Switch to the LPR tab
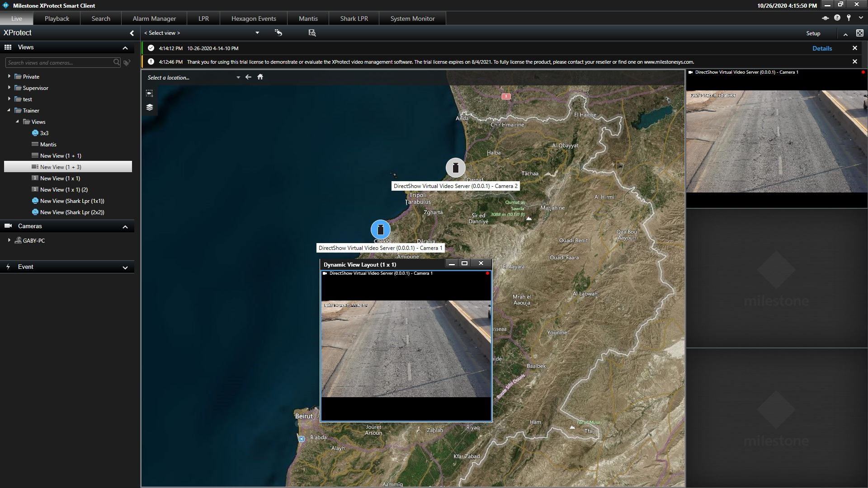Viewport: 868px width, 488px height. click(203, 19)
